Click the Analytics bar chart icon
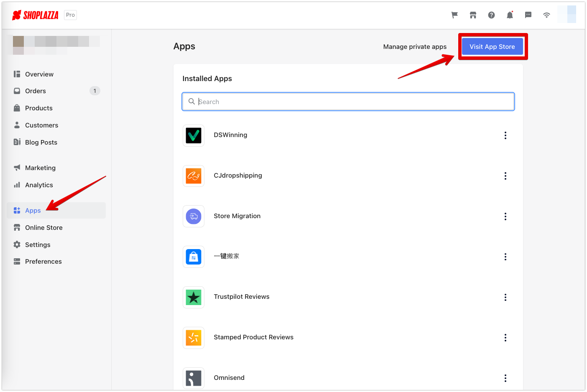The image size is (587, 392). coord(17,185)
